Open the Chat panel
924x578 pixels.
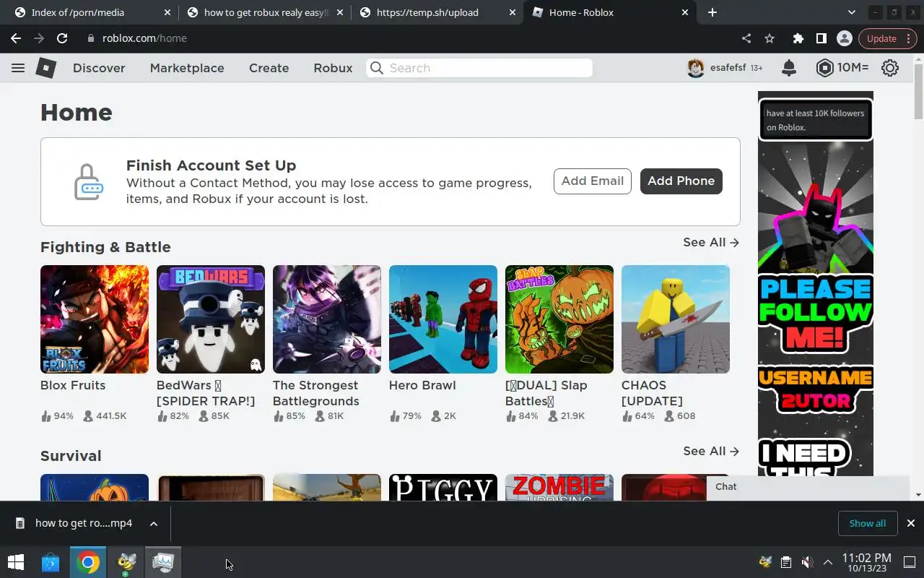coord(808,487)
